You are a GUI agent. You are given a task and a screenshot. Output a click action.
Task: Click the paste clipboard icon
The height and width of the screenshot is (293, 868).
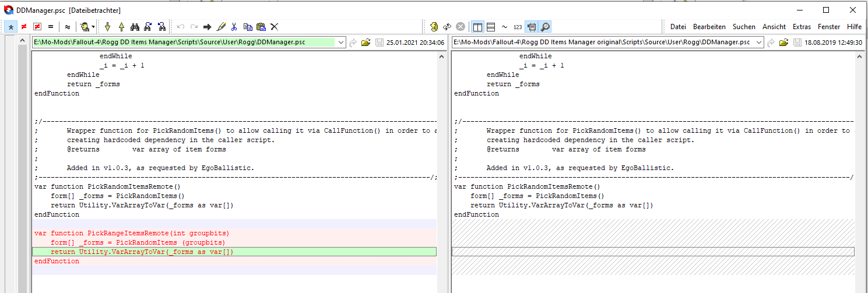(x=261, y=27)
